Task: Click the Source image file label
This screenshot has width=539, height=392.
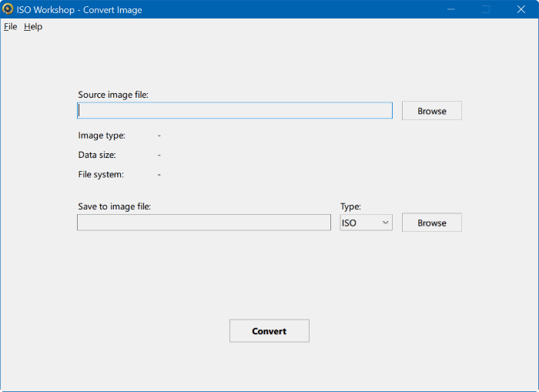Action: pyautogui.click(x=113, y=95)
